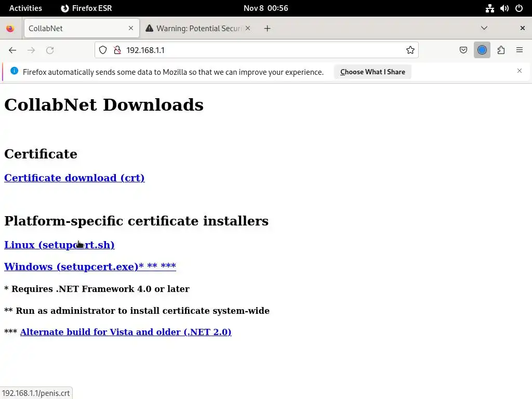Viewport: 532px width, 399px height.
Task: Click the forward navigation arrow
Action: pos(31,50)
